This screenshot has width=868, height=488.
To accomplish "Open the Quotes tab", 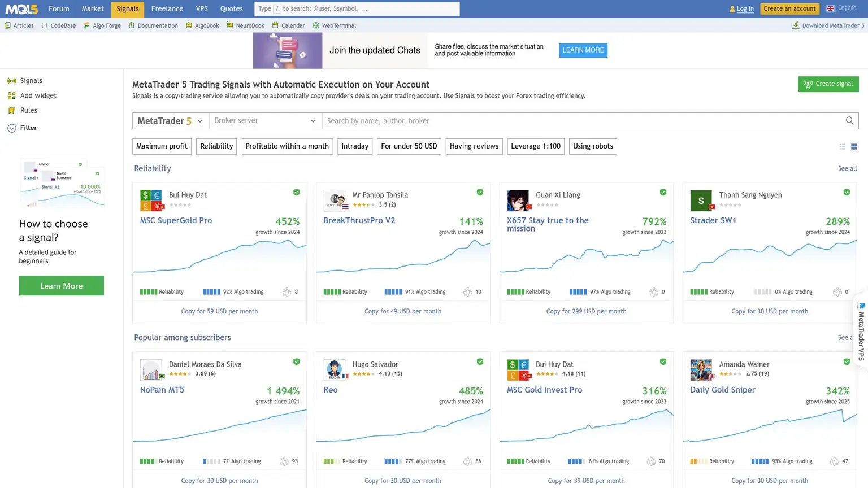I will tap(232, 9).
